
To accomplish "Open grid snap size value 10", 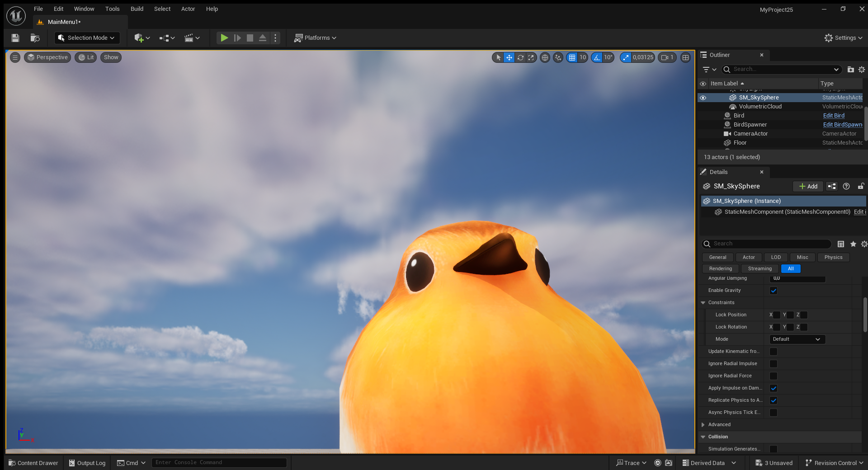I will pos(583,57).
